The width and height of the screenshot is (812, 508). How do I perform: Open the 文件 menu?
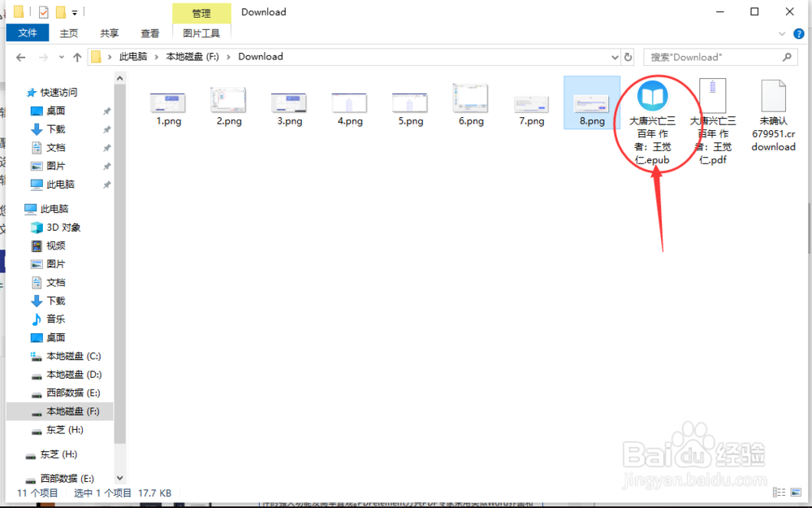click(28, 33)
